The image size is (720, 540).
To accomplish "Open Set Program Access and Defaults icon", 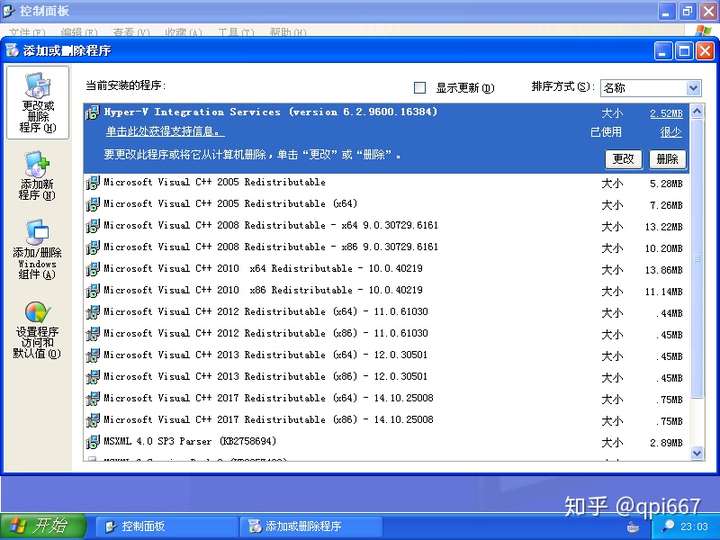I will [x=37, y=312].
